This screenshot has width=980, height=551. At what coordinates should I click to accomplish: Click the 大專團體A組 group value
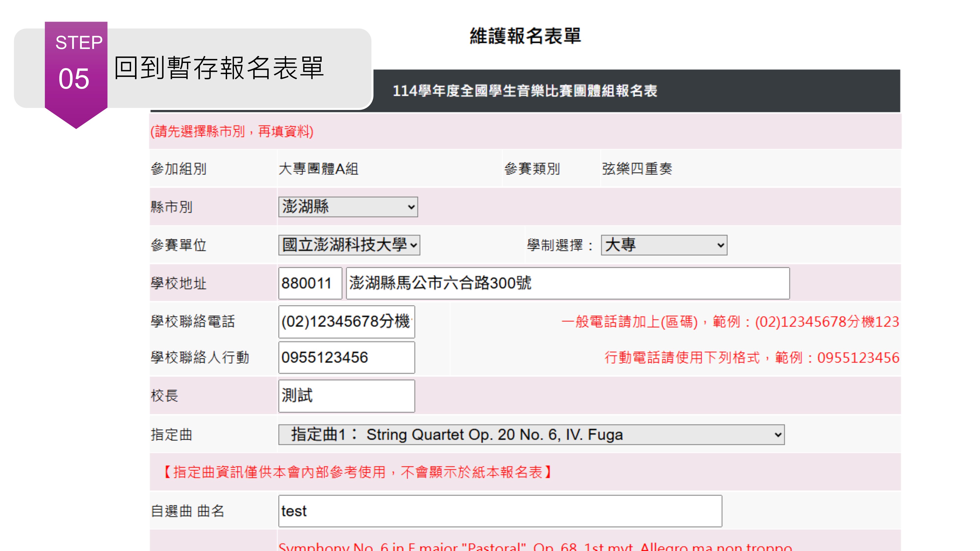(318, 169)
